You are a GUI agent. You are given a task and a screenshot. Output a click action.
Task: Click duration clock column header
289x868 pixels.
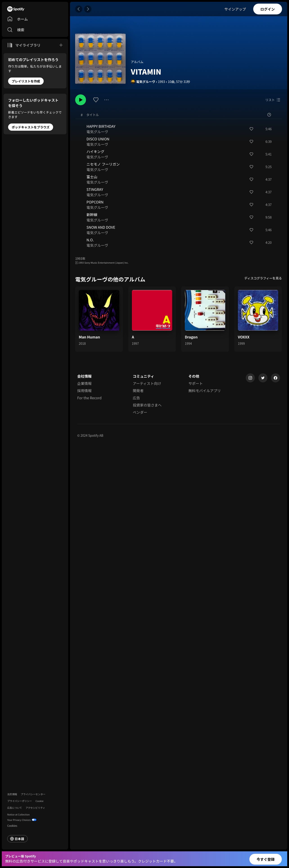tap(269, 115)
